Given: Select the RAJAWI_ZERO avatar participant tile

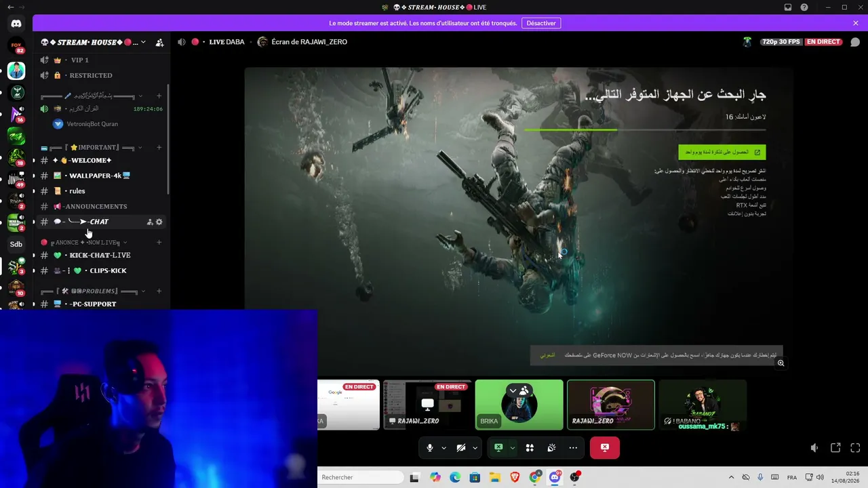Looking at the screenshot, I should tap(611, 405).
